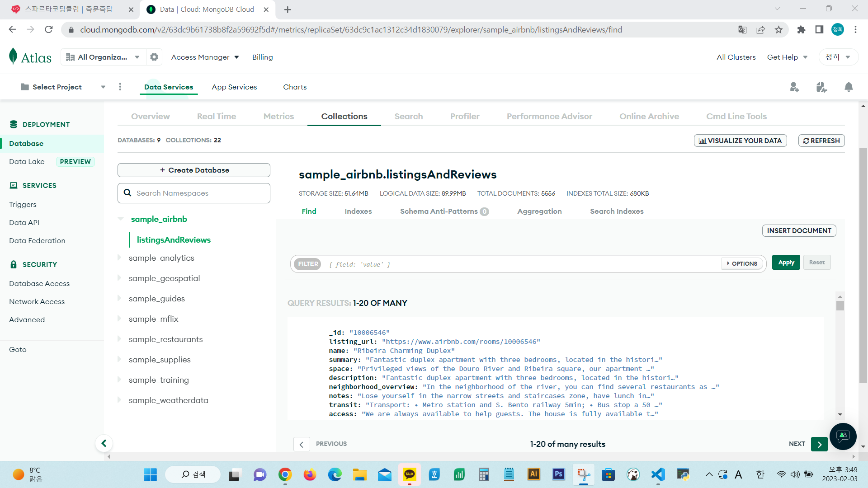Go to previous results page
Viewport: 868px width, 488px height.
(x=302, y=444)
